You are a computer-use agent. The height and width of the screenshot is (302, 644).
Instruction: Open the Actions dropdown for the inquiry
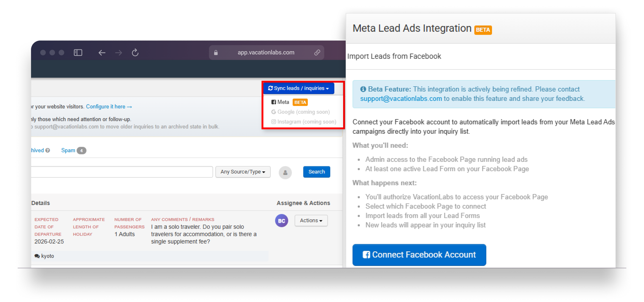click(311, 221)
